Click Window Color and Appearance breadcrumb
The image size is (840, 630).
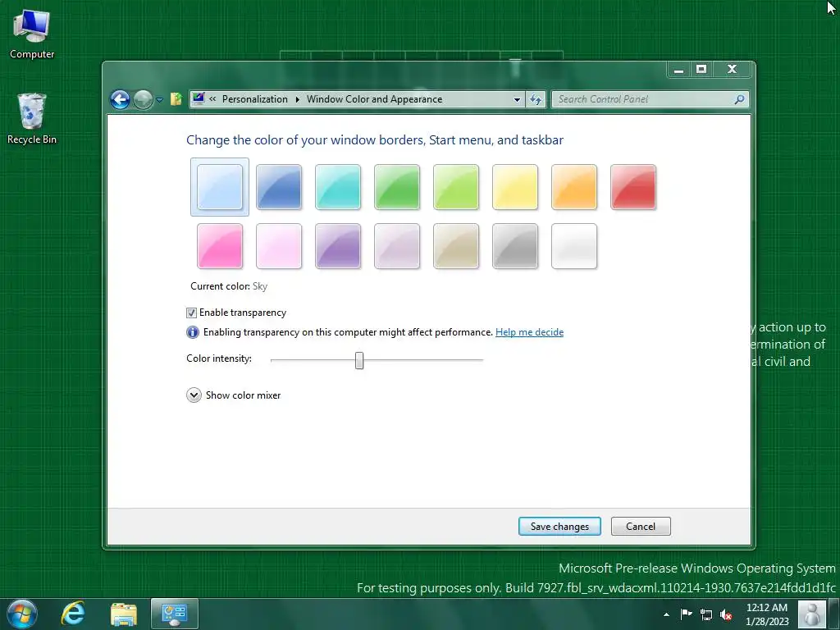374,99
